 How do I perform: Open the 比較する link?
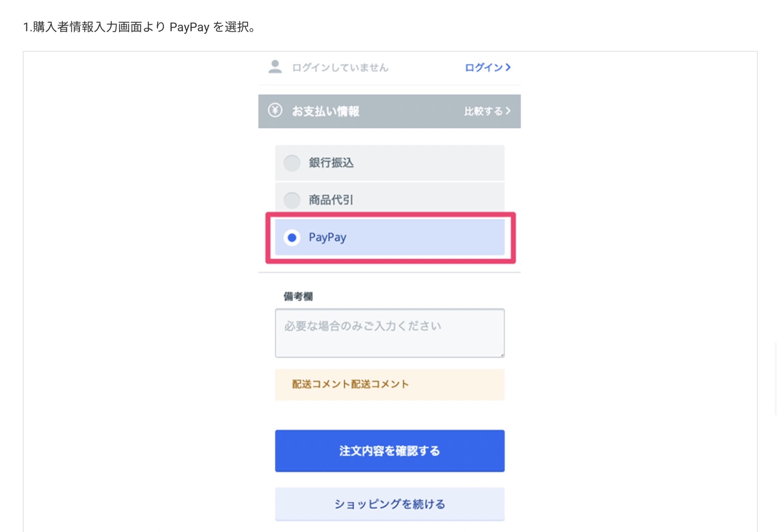(483, 111)
